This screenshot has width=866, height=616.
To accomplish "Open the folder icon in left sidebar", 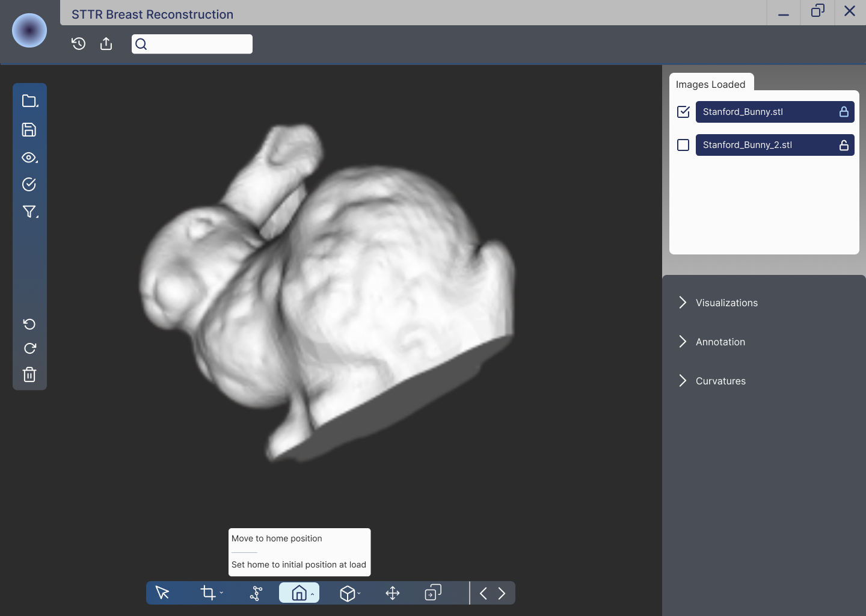I will (x=29, y=100).
